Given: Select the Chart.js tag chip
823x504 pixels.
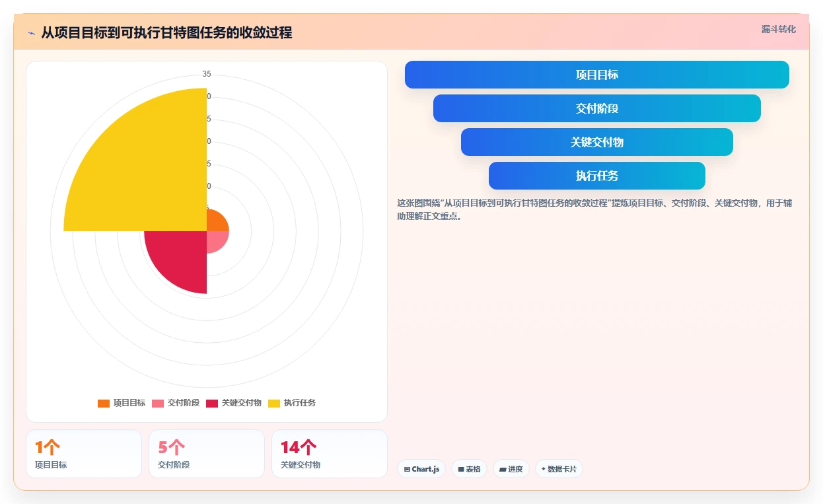Looking at the screenshot, I should pos(421,469).
